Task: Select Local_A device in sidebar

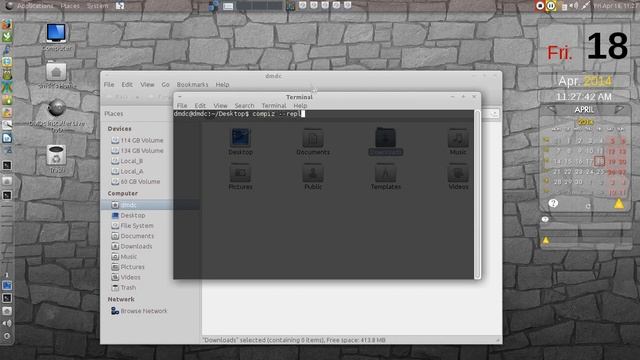Action: 127,171
